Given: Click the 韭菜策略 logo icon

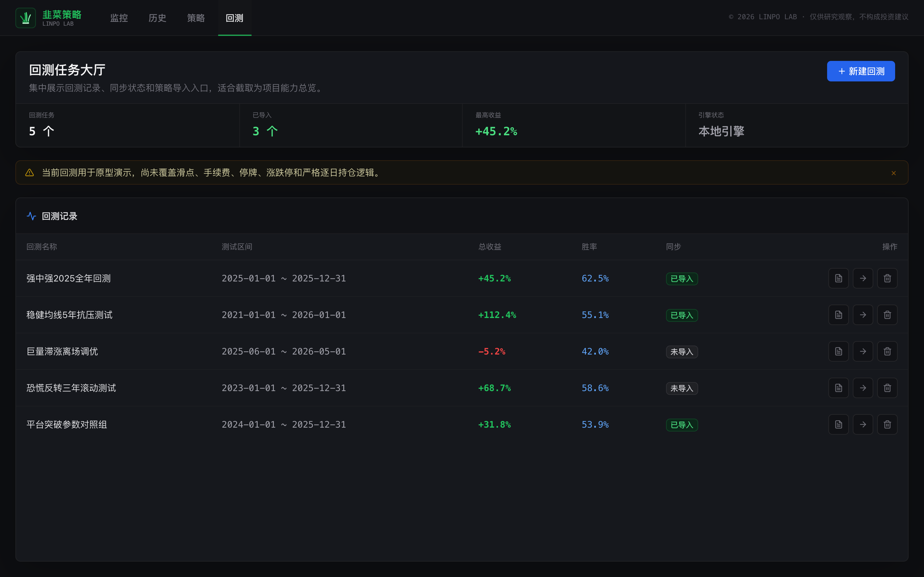Looking at the screenshot, I should click(x=26, y=18).
